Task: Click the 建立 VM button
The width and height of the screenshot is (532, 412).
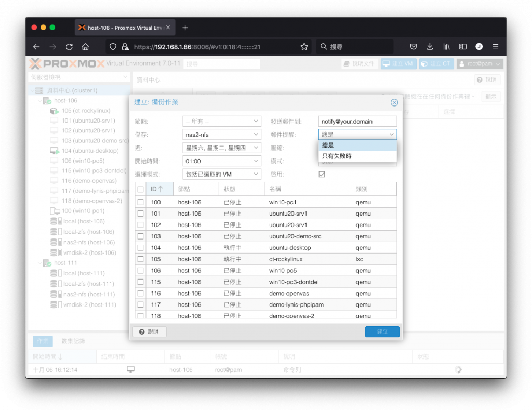Action: pyautogui.click(x=398, y=64)
